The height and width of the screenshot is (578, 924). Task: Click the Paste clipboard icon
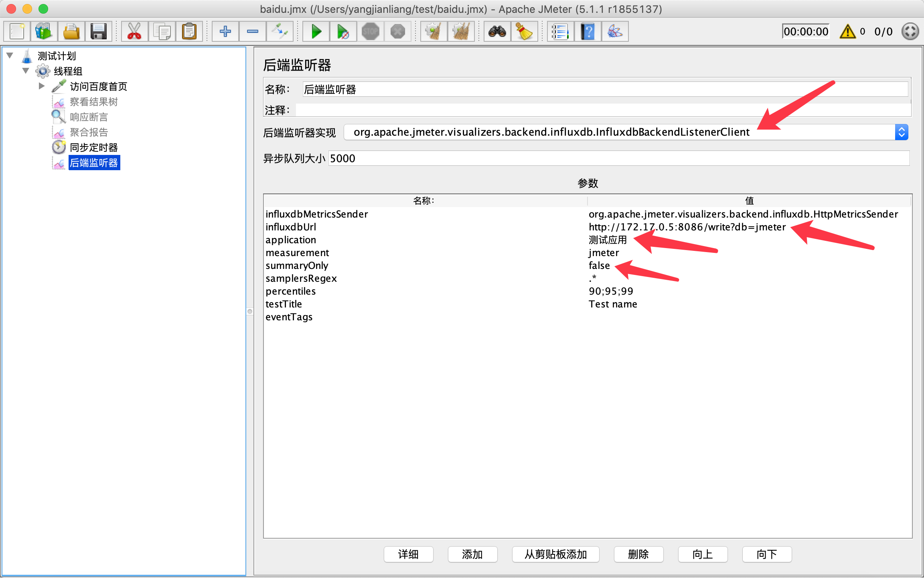[189, 31]
